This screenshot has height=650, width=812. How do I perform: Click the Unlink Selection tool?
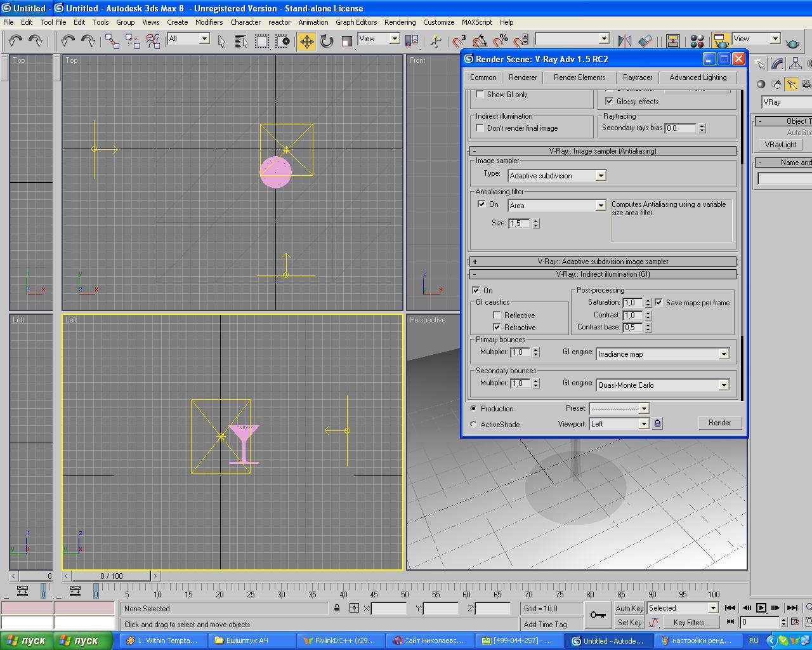point(133,41)
